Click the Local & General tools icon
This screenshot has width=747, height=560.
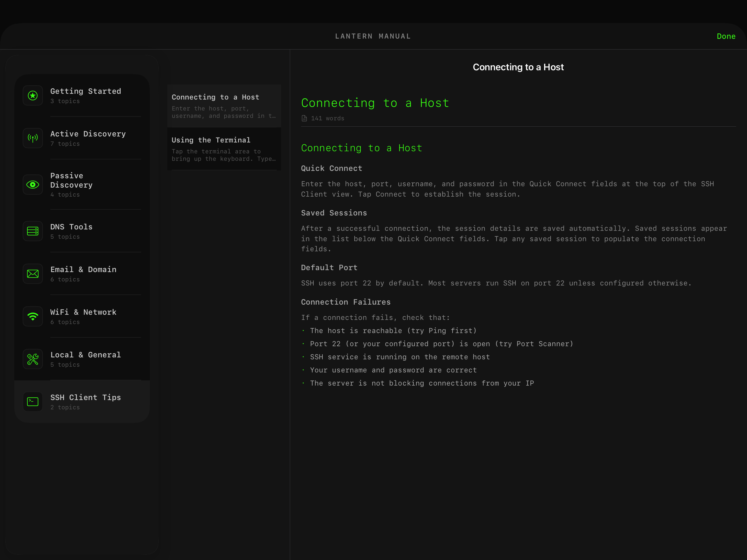[33, 359]
